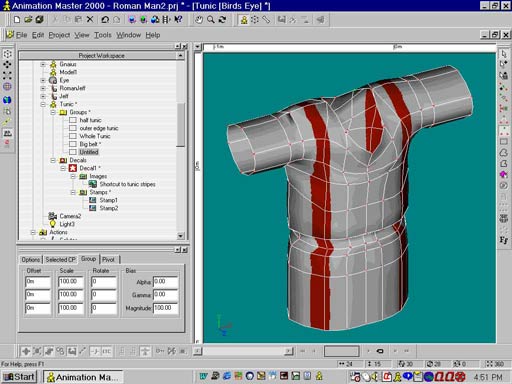Select the arrow Edit mode tool on right toolbar

click(x=504, y=54)
